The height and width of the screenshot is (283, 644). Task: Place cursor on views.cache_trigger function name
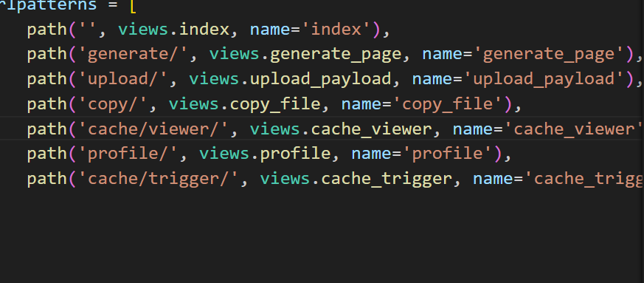356,179
